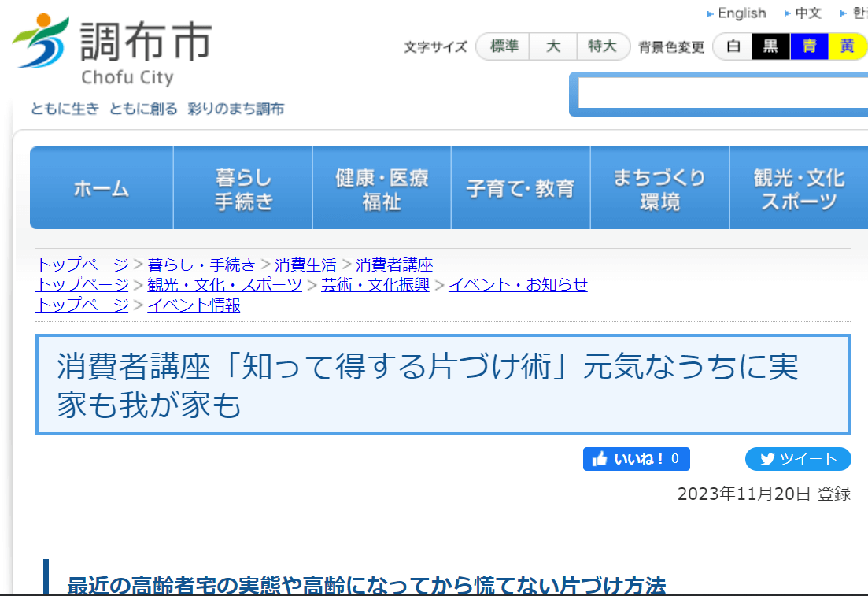This screenshot has width=868, height=596.
Task: Click the Facebook いいね! thumbs-up button
Action: coord(636,459)
